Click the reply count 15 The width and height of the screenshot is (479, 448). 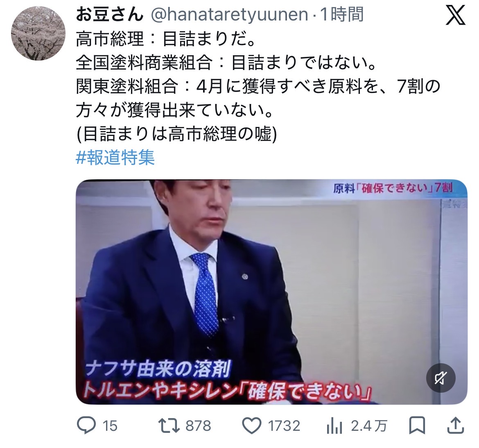[x=110, y=426]
